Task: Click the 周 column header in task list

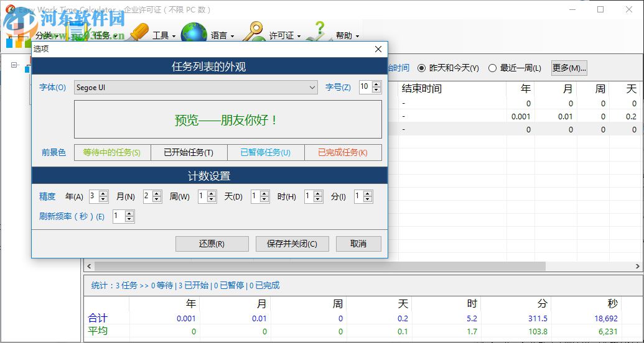Action: point(593,89)
